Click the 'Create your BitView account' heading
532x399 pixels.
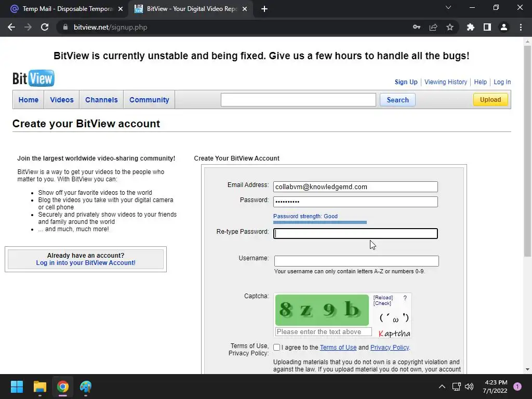click(x=86, y=124)
